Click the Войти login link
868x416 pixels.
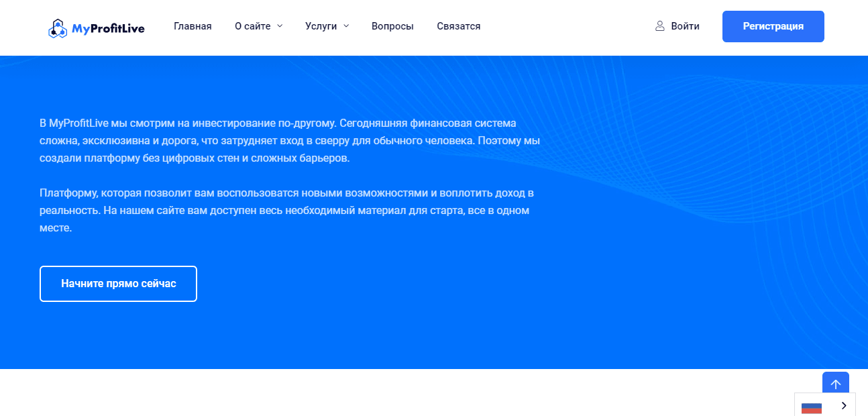pyautogui.click(x=685, y=26)
